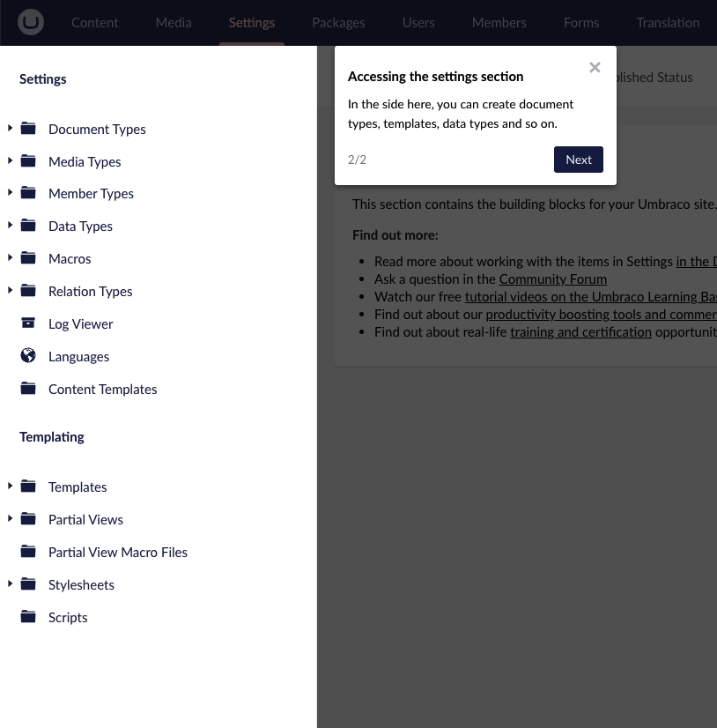Select the Relation Types label

(x=91, y=291)
